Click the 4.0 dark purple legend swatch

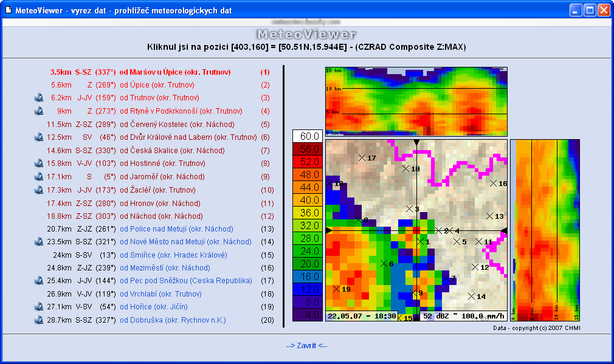pyautogui.click(x=308, y=315)
